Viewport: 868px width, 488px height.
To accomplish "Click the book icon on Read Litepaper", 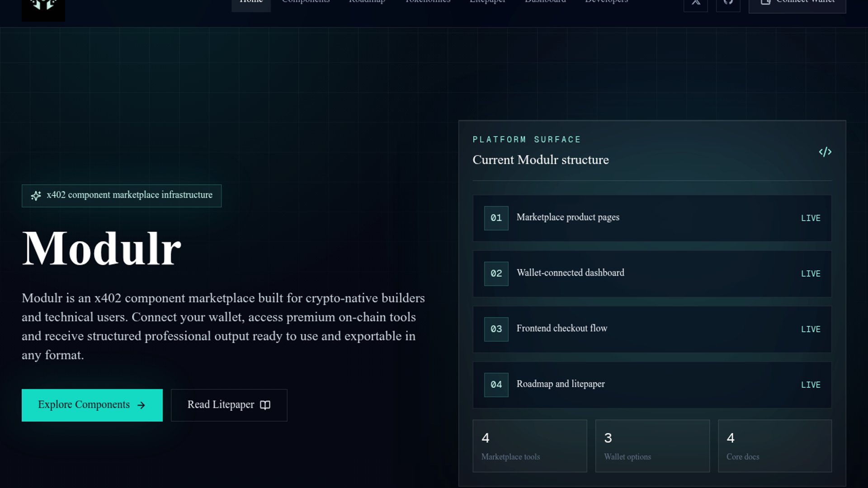I will click(x=265, y=405).
